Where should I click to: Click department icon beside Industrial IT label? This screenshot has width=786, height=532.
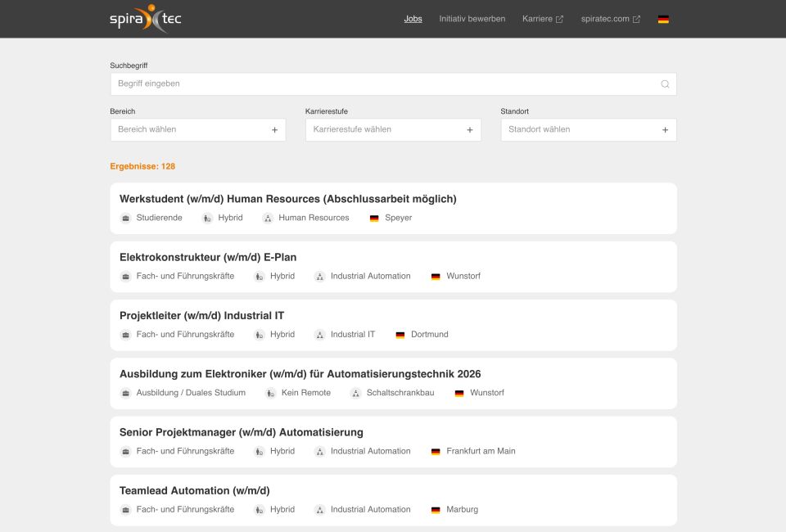pyautogui.click(x=320, y=335)
